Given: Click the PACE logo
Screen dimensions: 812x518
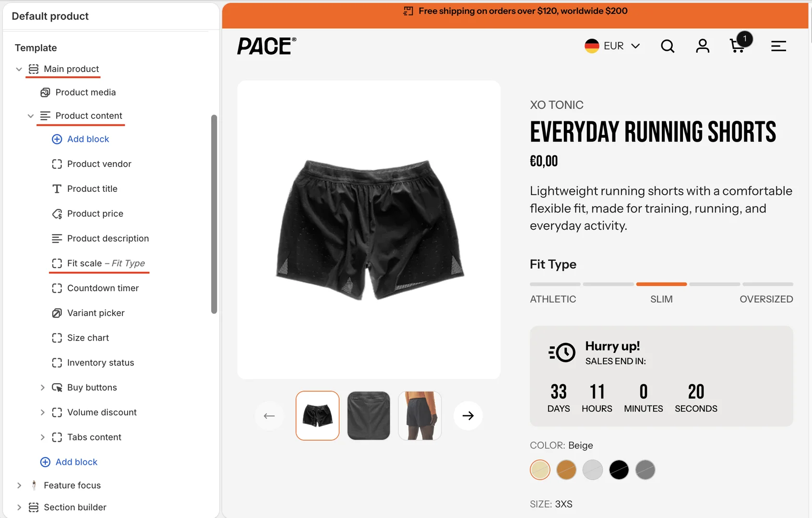Looking at the screenshot, I should click(267, 46).
